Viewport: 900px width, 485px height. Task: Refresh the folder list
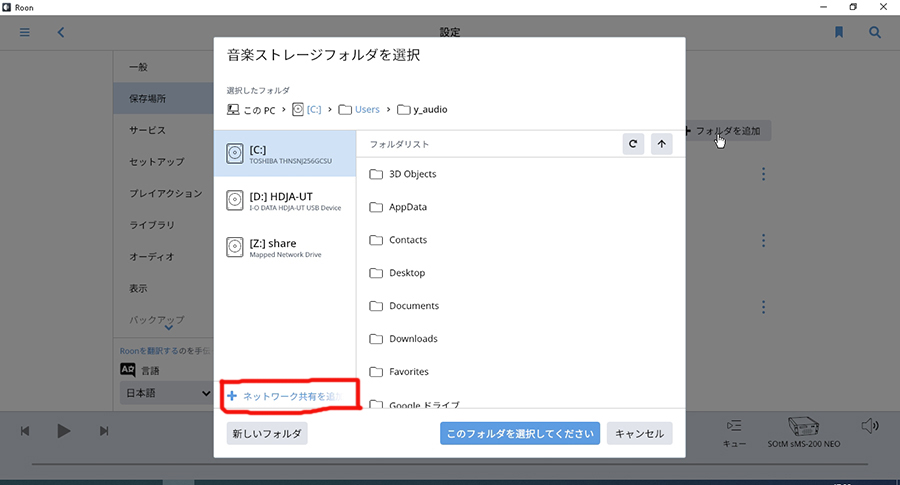pyautogui.click(x=632, y=144)
